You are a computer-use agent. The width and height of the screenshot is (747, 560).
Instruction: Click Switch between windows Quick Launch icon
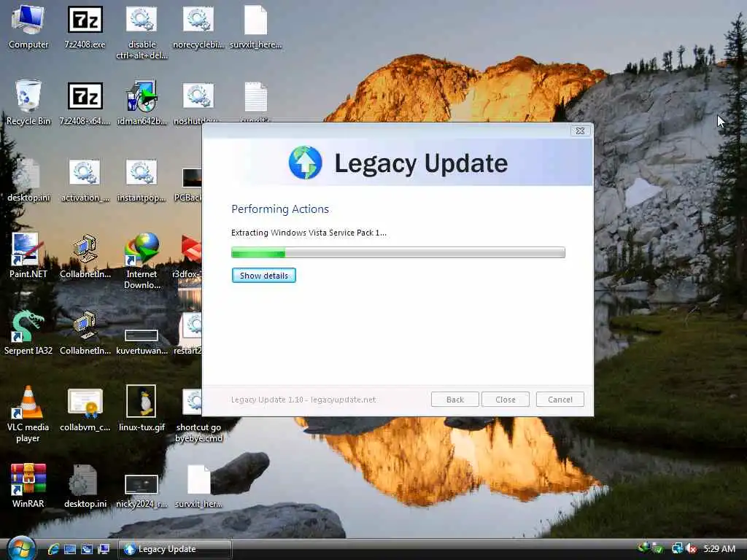(x=87, y=549)
